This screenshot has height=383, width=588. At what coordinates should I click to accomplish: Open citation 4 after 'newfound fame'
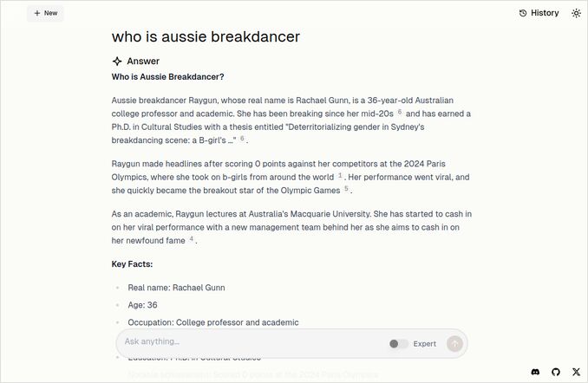pyautogui.click(x=191, y=239)
